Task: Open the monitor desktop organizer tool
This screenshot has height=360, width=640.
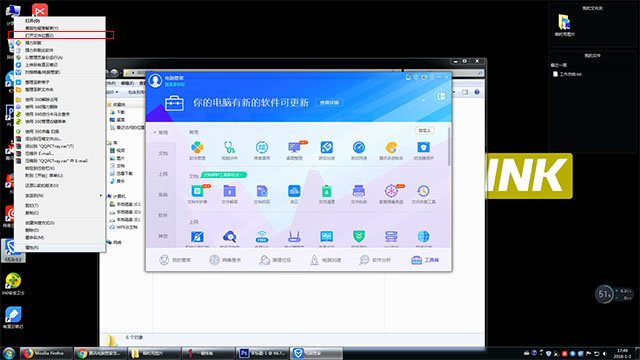Action: tap(294, 147)
